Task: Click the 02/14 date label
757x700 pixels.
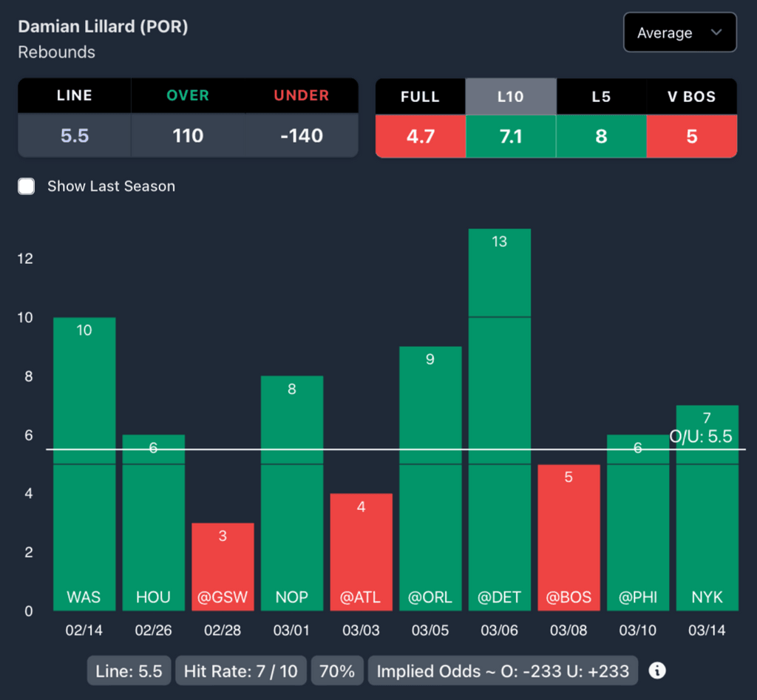Action: click(84, 630)
